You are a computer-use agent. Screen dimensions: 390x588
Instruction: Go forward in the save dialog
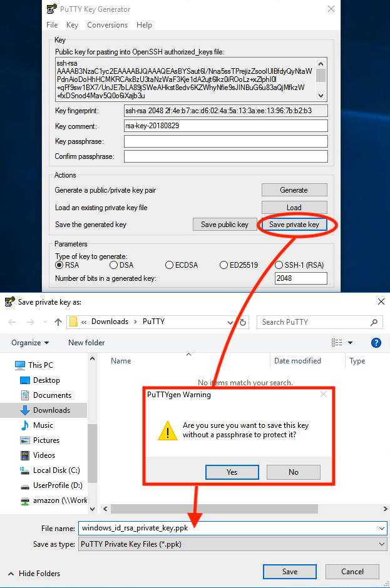pos(31,322)
